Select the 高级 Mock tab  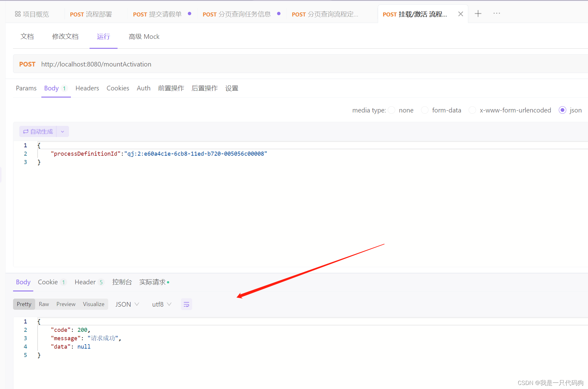pyautogui.click(x=144, y=36)
